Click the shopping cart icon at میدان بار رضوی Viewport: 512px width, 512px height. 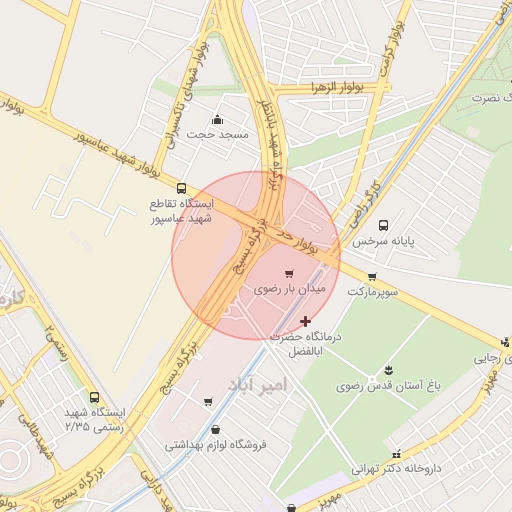tap(289, 274)
